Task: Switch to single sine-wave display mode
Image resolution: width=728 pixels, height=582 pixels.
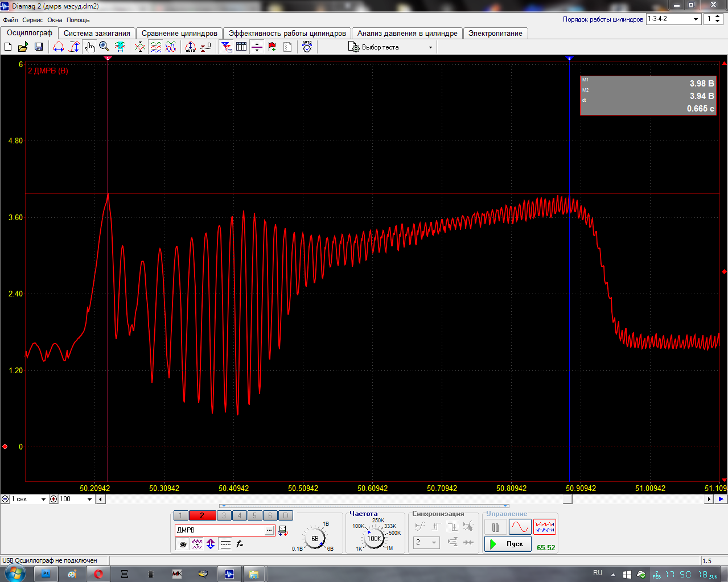Action: [520, 527]
